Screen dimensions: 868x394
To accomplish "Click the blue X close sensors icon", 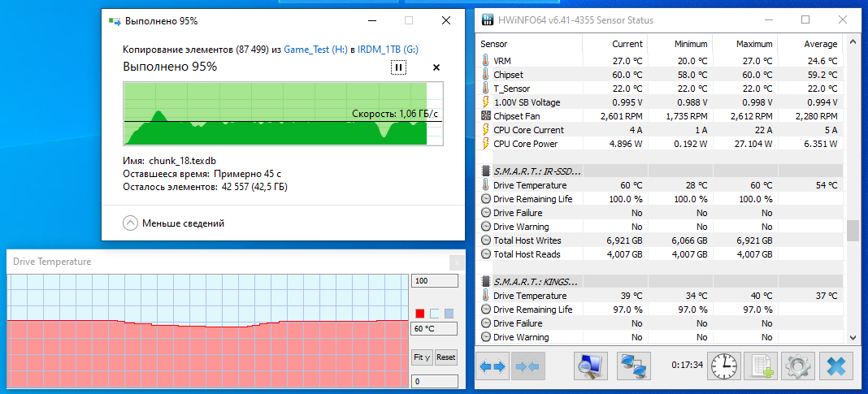I will (x=835, y=366).
